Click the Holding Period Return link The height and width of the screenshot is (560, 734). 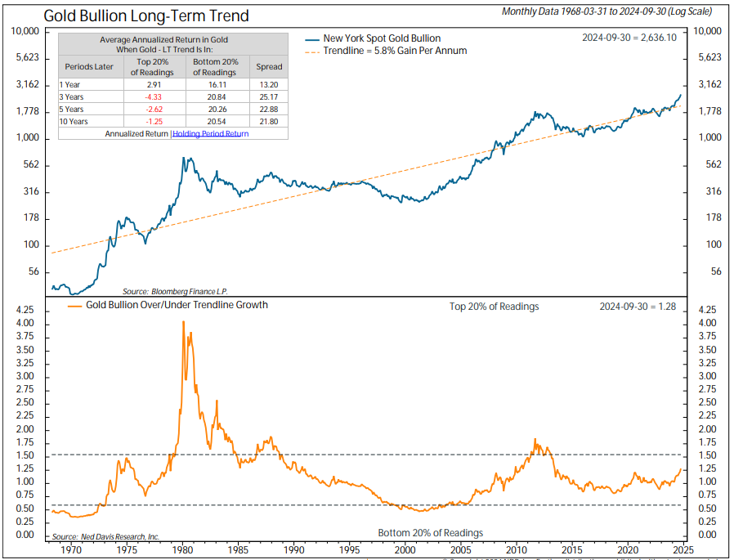tap(211, 133)
